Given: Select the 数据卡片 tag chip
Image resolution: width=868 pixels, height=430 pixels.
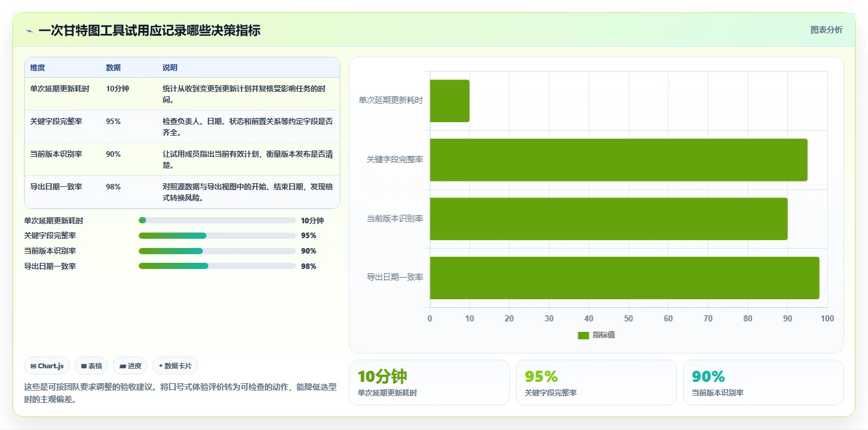Looking at the screenshot, I should click(x=175, y=366).
